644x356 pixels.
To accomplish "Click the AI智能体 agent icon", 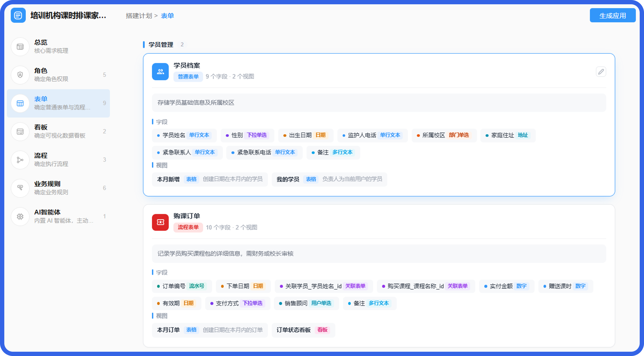I will (20, 216).
